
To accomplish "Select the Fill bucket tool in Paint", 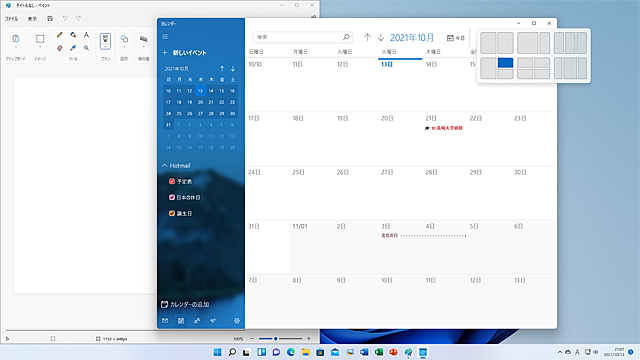I will pyautogui.click(x=73, y=35).
